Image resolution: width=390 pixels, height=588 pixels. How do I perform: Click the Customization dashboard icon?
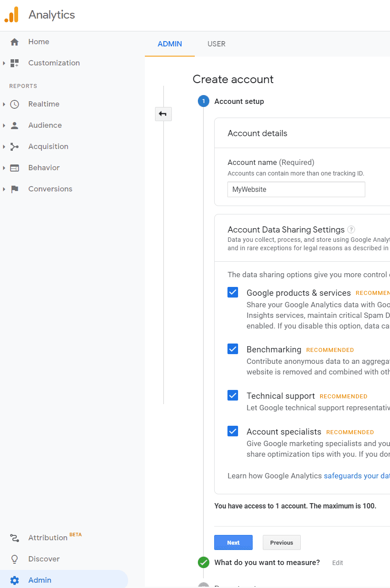click(x=15, y=63)
